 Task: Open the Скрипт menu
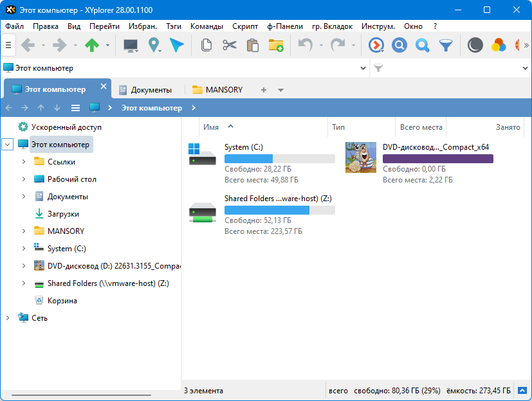pos(244,26)
